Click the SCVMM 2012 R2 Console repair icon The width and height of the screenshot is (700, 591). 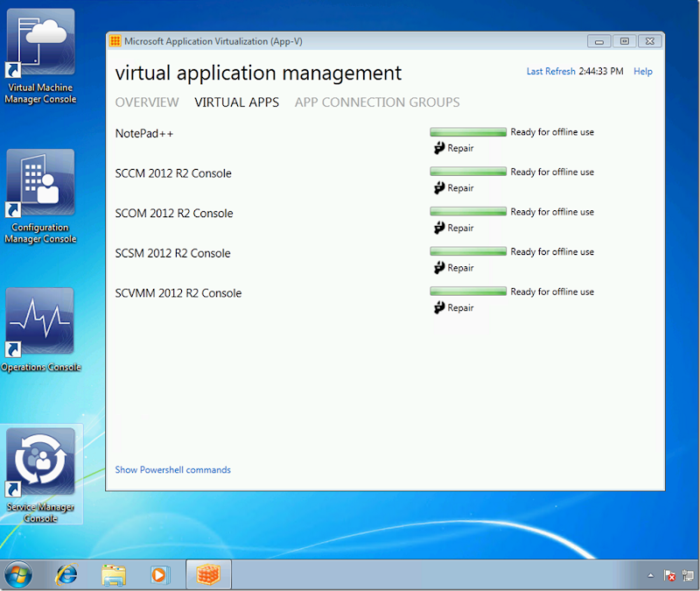(x=439, y=307)
